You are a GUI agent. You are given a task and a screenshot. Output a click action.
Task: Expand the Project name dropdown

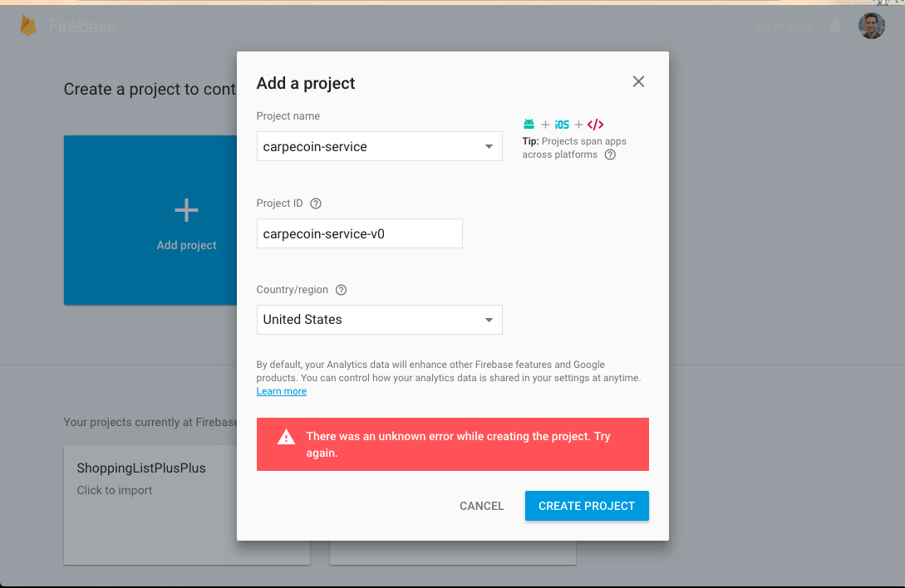click(489, 147)
